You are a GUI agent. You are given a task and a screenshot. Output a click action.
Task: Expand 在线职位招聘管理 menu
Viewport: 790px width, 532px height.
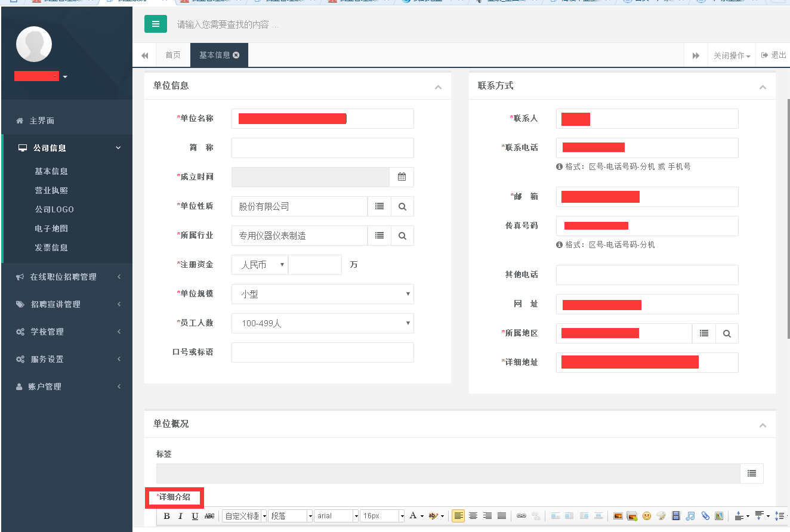tap(66, 277)
